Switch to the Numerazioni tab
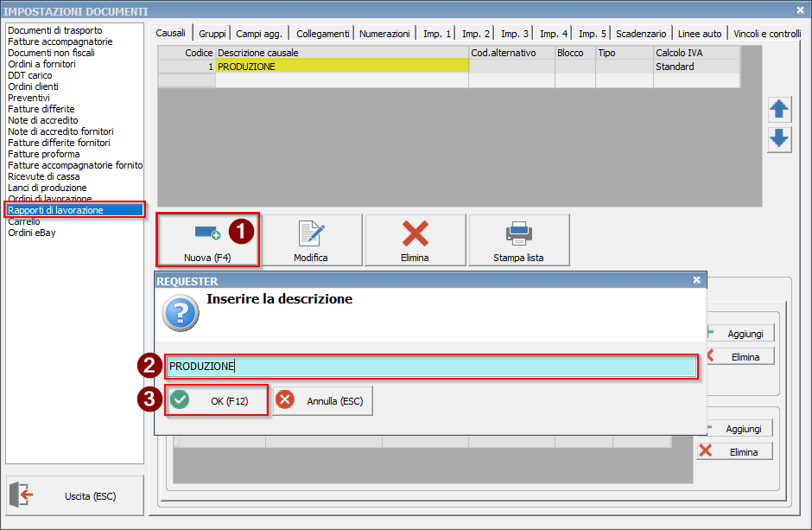The width and height of the screenshot is (812, 530). [384, 34]
